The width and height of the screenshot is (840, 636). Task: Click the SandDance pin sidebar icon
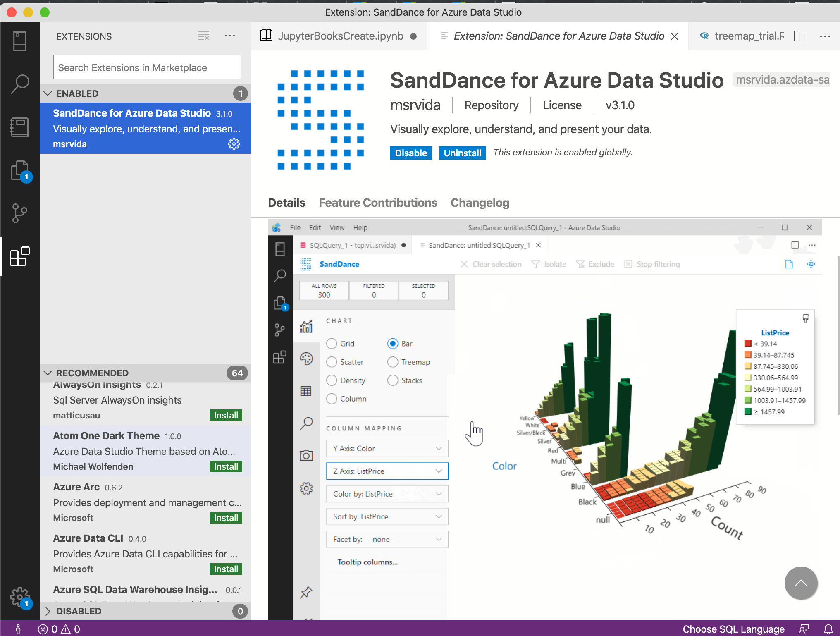pos(306,593)
